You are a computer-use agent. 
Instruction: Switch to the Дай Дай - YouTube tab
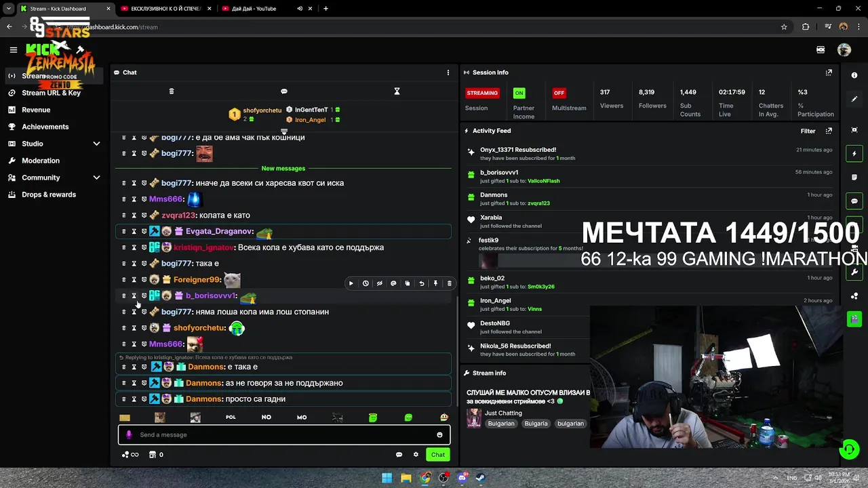point(254,9)
